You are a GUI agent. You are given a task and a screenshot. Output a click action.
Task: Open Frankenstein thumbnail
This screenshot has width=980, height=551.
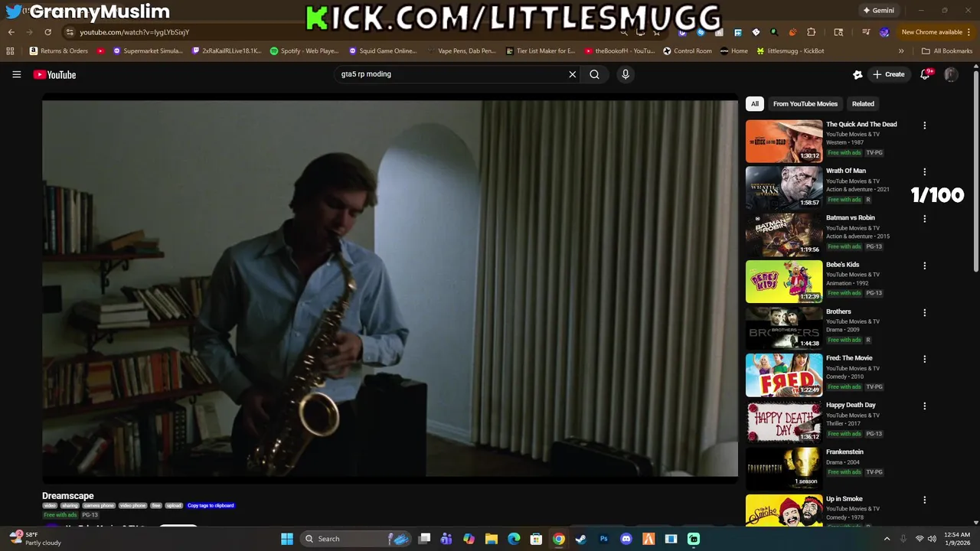point(784,468)
